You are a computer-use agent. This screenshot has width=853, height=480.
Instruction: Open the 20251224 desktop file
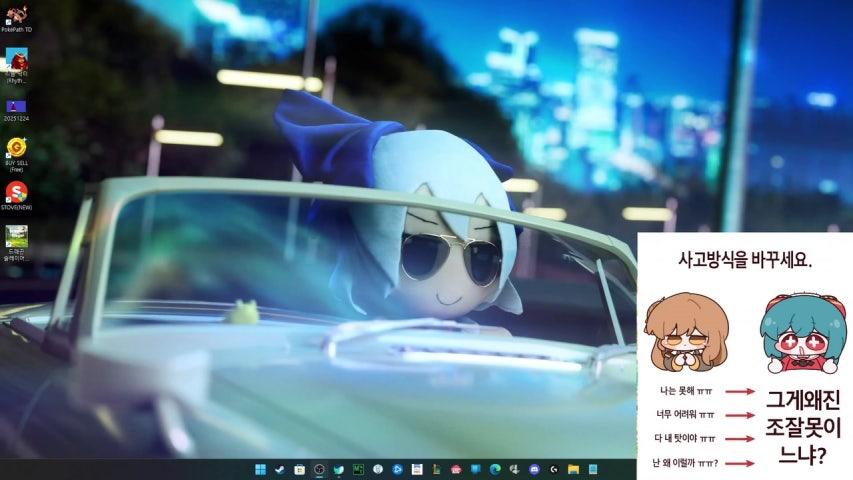coord(16,106)
